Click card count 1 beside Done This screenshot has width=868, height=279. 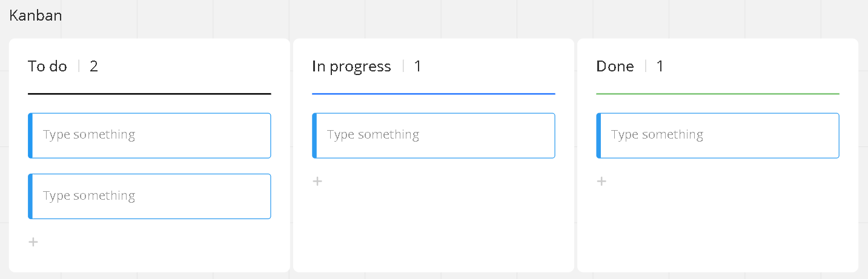coord(660,67)
